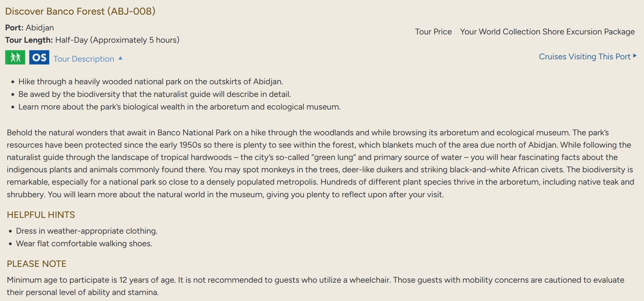The height and width of the screenshot is (301, 644).
Task: Click 'Dress in weather-appropriate clothing' hint
Action: click(87, 231)
